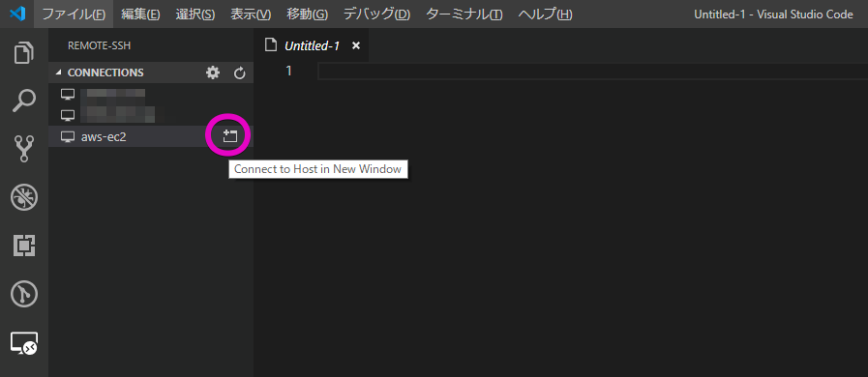Select the first blurred host entry
Image resolution: width=868 pixels, height=377 pixels.
[151, 95]
